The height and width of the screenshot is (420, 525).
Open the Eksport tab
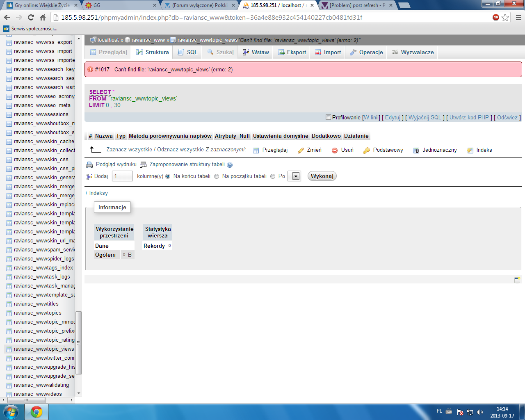(x=292, y=52)
